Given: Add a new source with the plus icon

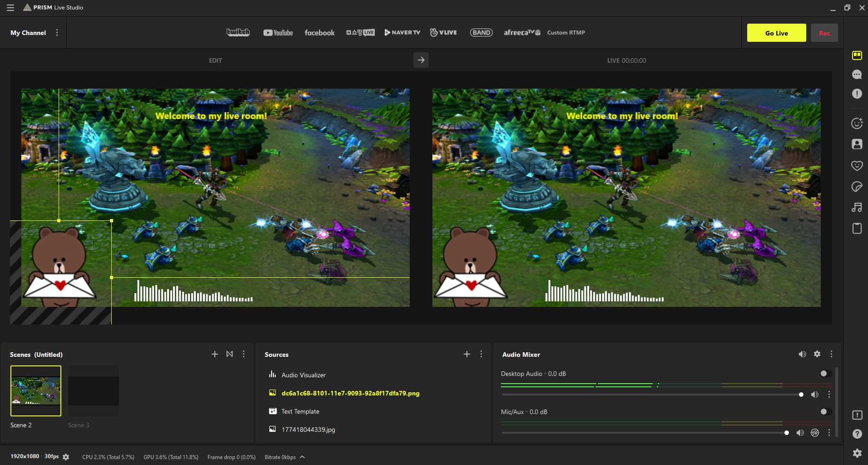Looking at the screenshot, I should 466,354.
